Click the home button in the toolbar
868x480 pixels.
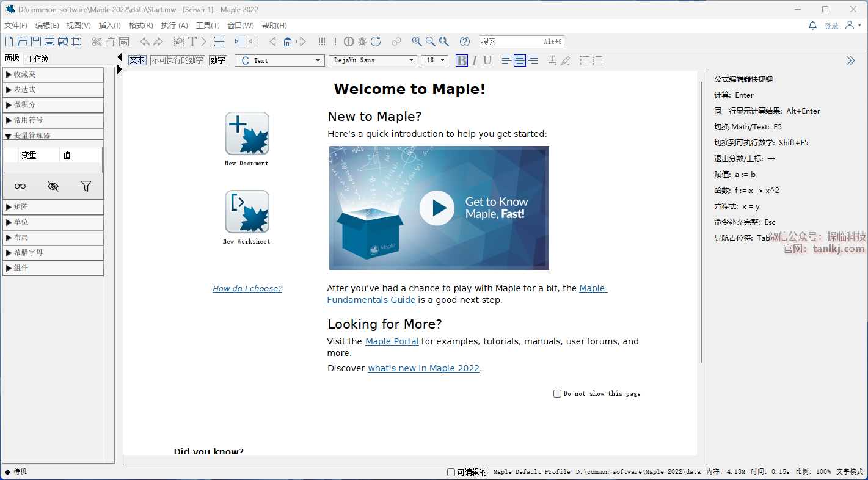(288, 42)
